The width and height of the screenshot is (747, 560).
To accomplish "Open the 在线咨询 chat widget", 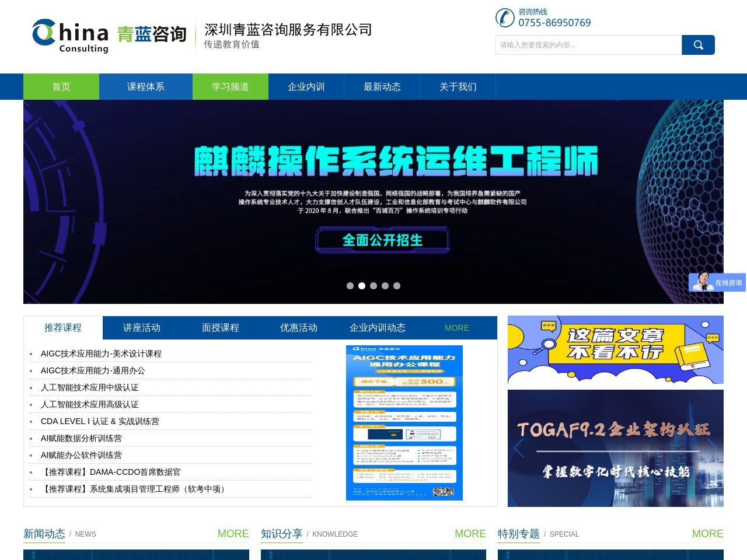I will [717, 282].
